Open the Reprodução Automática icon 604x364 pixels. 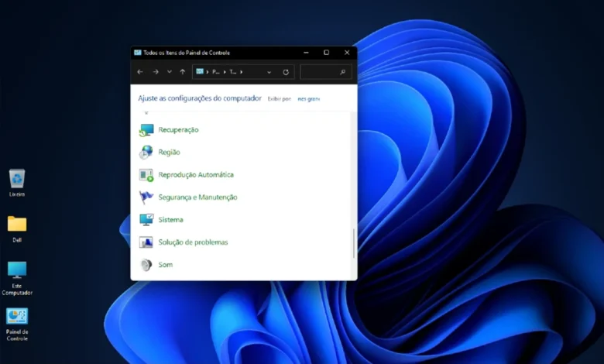click(146, 175)
